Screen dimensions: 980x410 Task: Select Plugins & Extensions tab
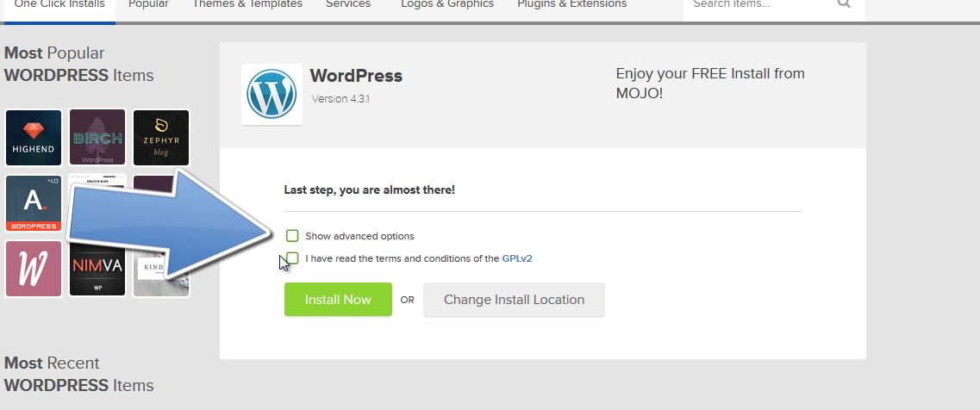571,5
